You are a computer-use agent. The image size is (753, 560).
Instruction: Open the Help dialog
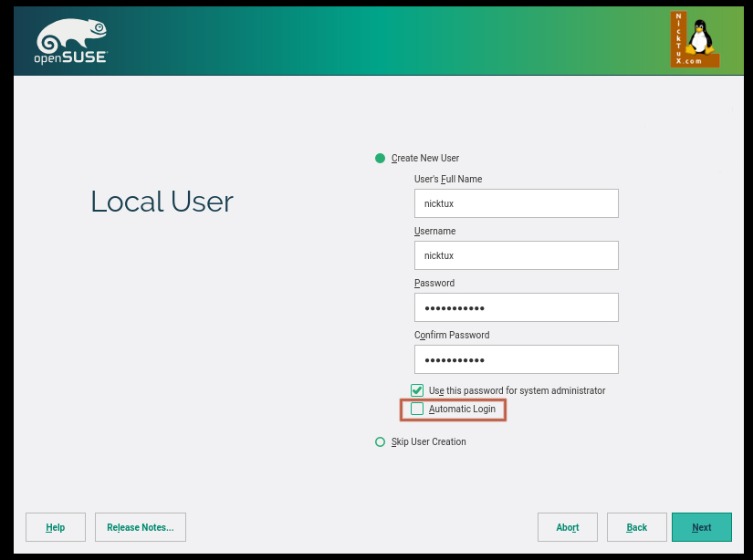click(56, 527)
